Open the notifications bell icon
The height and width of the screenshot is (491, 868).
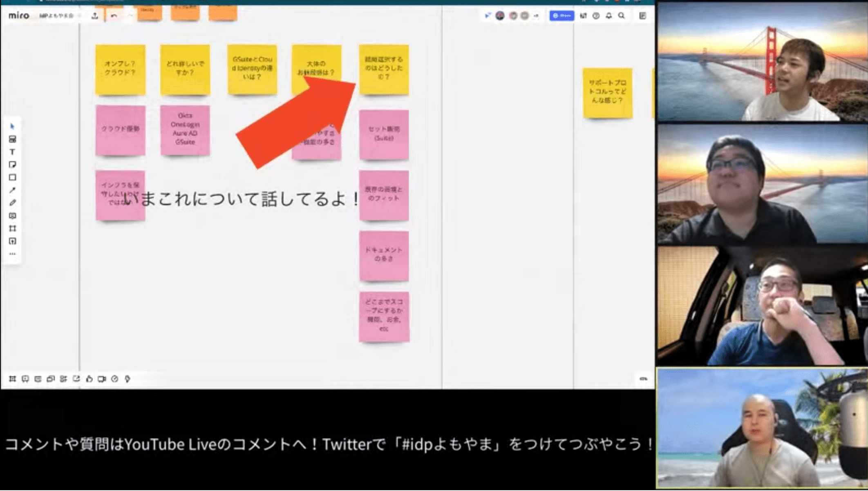(609, 16)
